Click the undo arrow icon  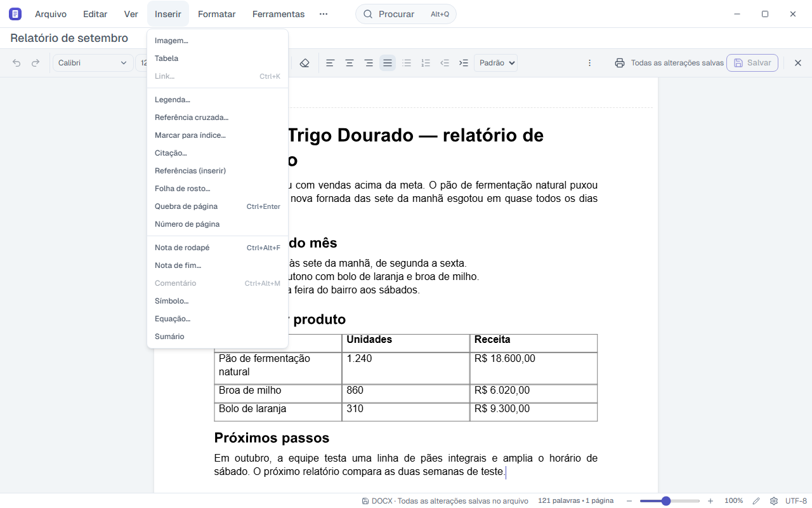pos(16,63)
